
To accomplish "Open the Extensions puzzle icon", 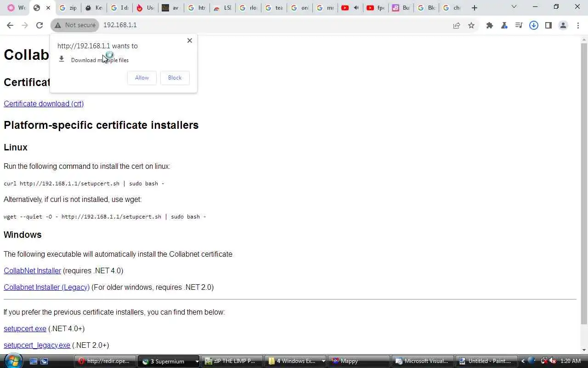I will pyautogui.click(x=490, y=25).
